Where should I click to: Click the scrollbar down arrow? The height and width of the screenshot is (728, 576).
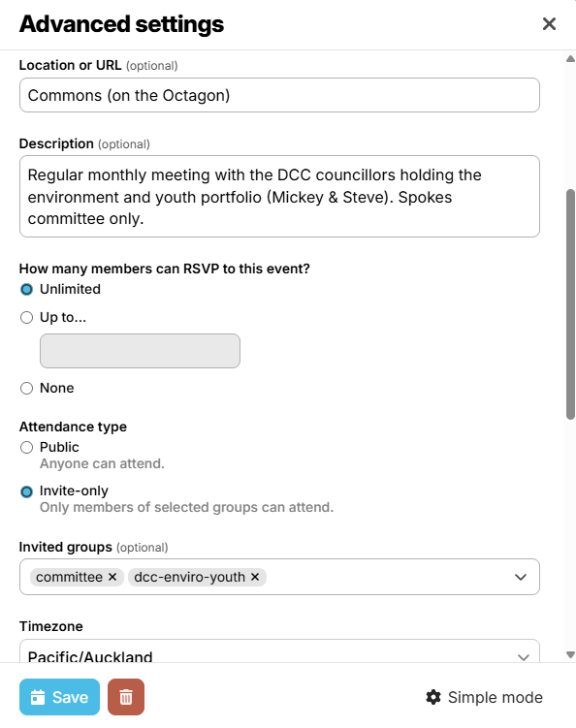[x=570, y=654]
